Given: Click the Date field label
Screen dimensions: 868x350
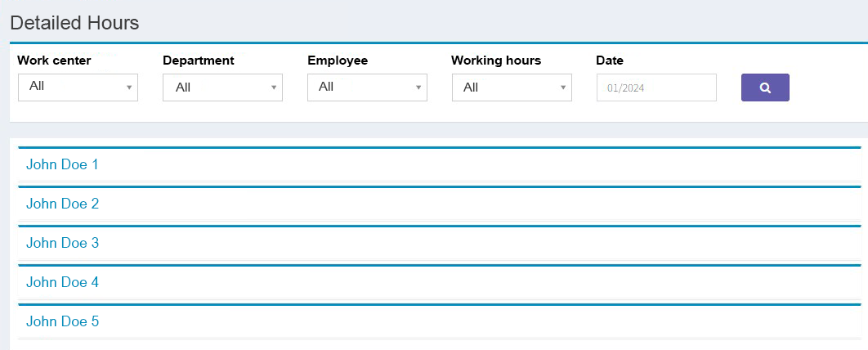Looking at the screenshot, I should (x=610, y=61).
